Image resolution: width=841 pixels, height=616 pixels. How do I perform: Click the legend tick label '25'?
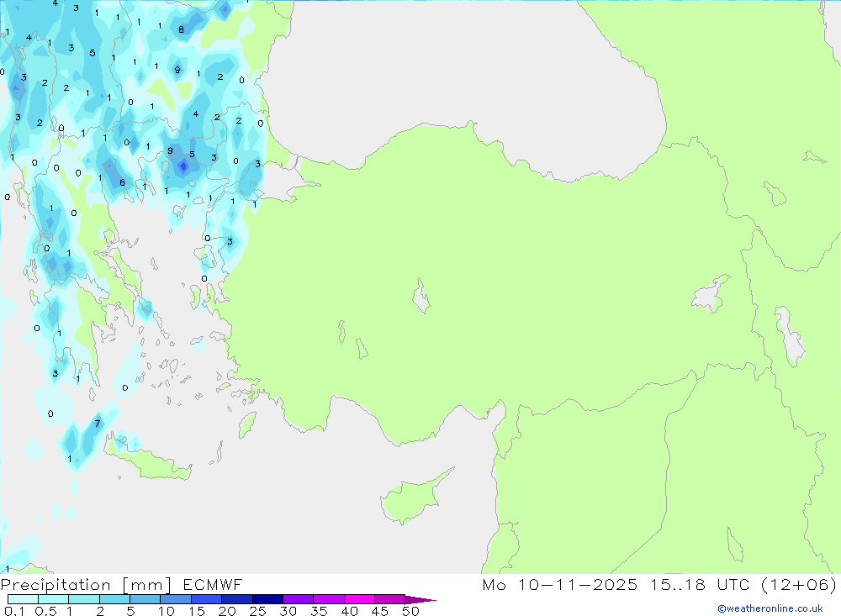(257, 611)
